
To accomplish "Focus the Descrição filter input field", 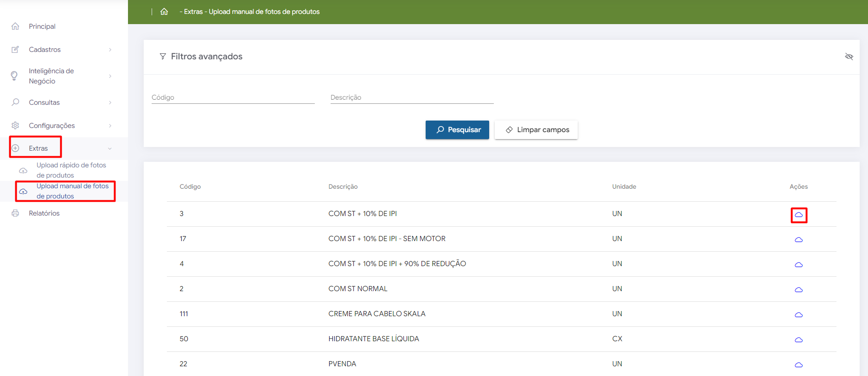I will coord(412,97).
